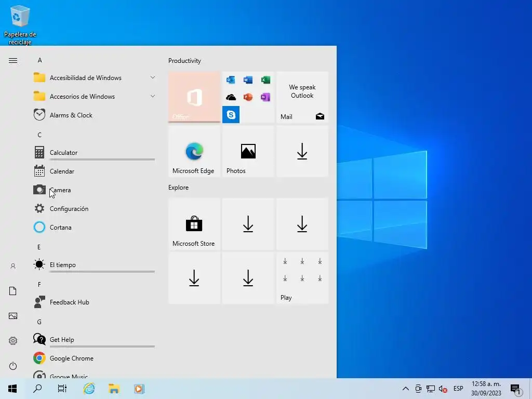Jump to letter C section header

click(39, 135)
